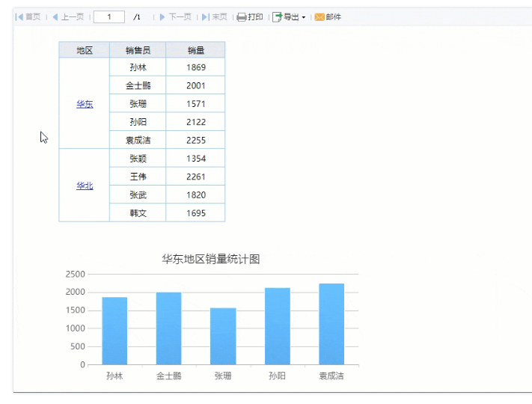Click the 孙阳 bar in chart
The width and height of the screenshot is (532, 404).
(277, 326)
